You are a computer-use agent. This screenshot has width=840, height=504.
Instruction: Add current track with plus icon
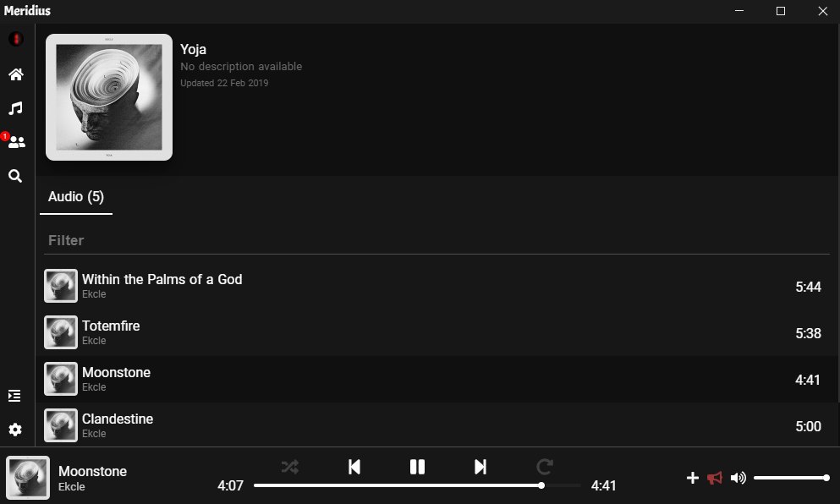point(692,478)
